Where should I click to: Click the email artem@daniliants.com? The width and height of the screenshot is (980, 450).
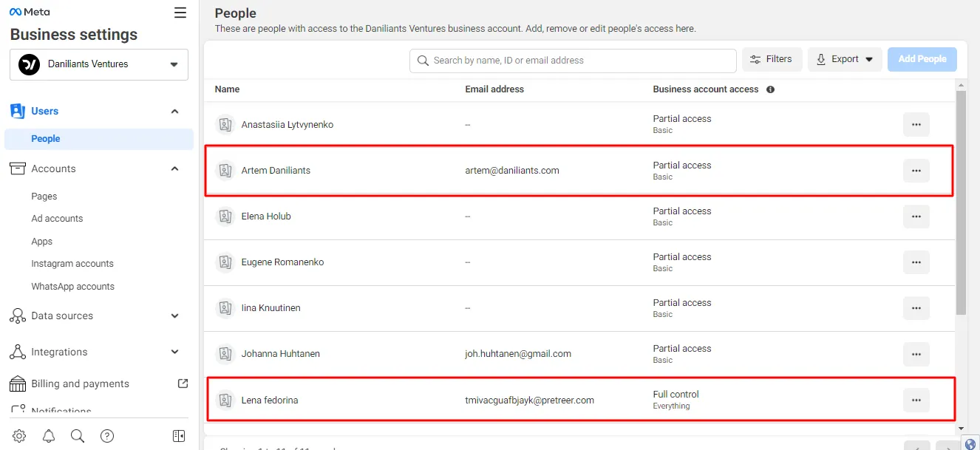point(512,171)
